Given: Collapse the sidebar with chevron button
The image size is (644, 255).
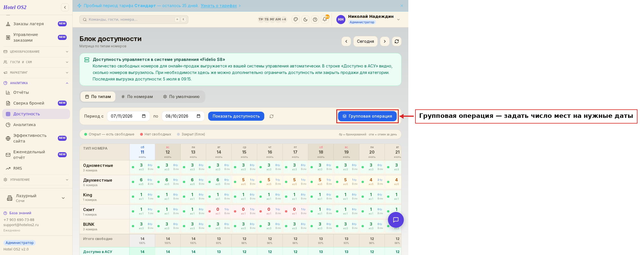Looking at the screenshot, I should [65, 7].
